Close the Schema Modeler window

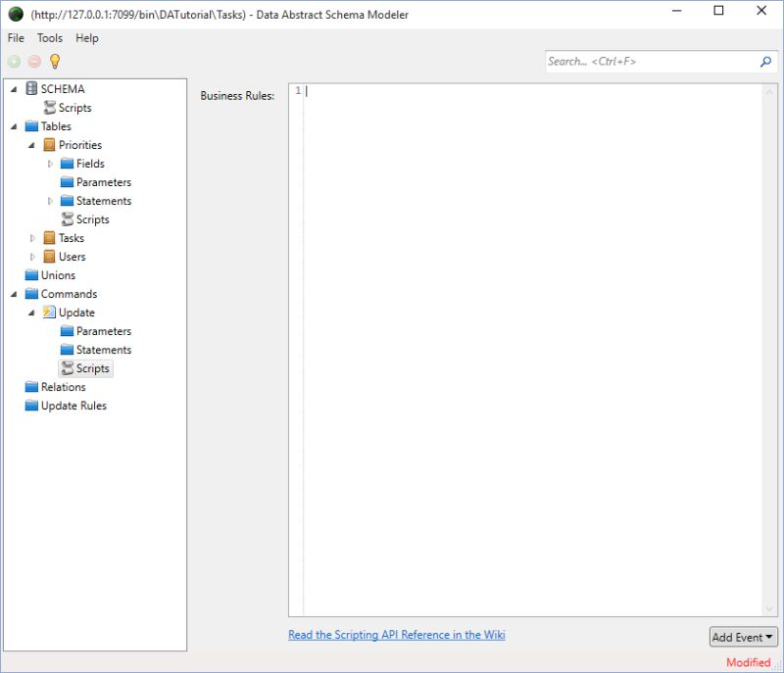click(761, 11)
